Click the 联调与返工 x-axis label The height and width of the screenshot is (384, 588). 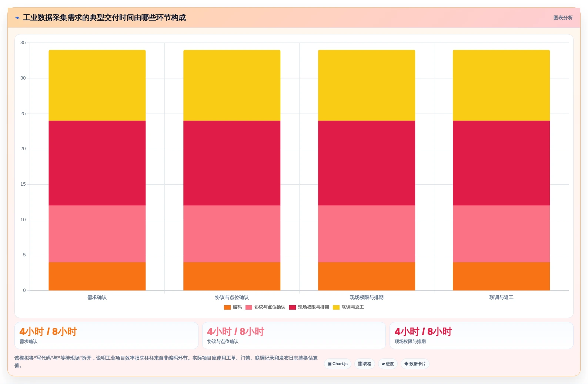coord(501,297)
